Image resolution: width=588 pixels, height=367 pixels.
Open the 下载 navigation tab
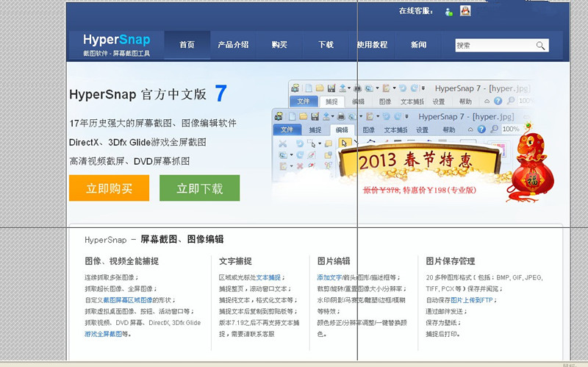[x=326, y=45]
